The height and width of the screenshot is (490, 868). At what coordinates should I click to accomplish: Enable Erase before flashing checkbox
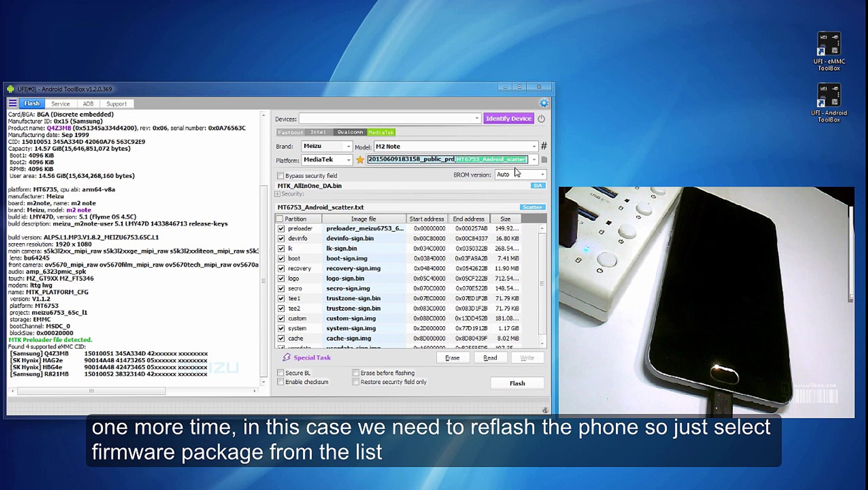(356, 373)
